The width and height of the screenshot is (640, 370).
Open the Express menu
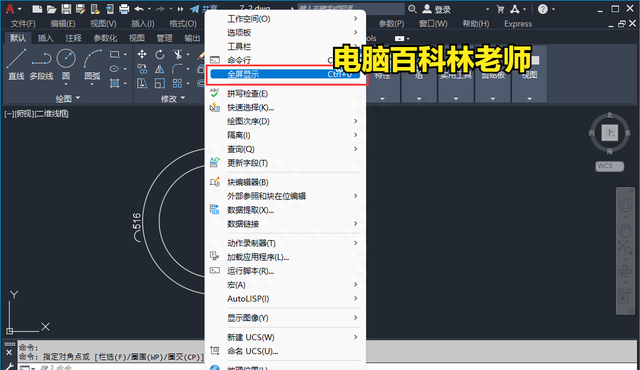click(x=518, y=24)
